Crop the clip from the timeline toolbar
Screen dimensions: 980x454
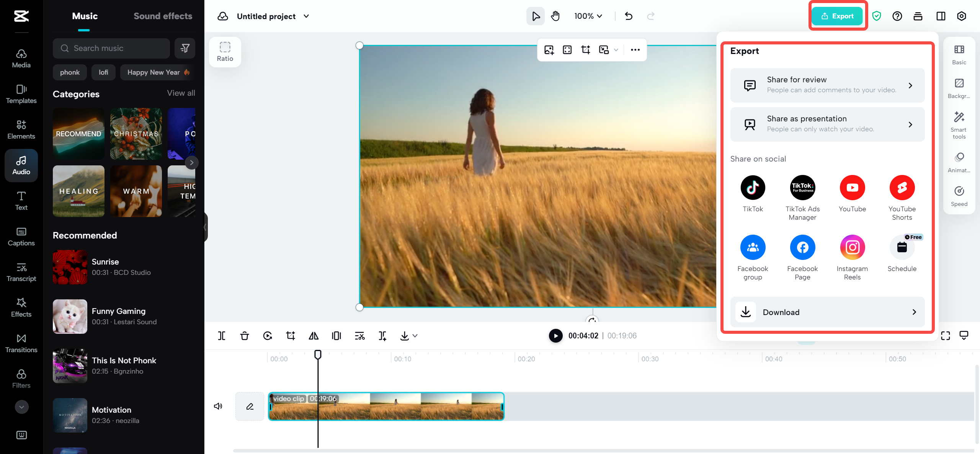click(291, 336)
